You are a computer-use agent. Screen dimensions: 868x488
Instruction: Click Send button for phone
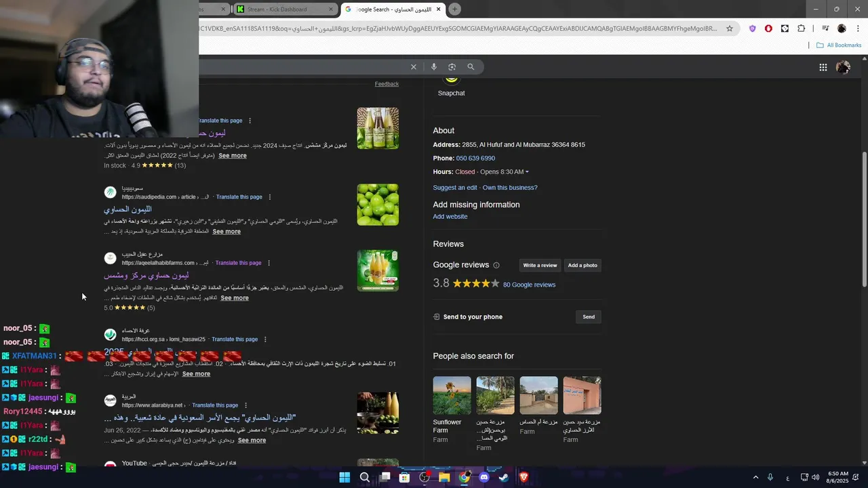tap(589, 317)
